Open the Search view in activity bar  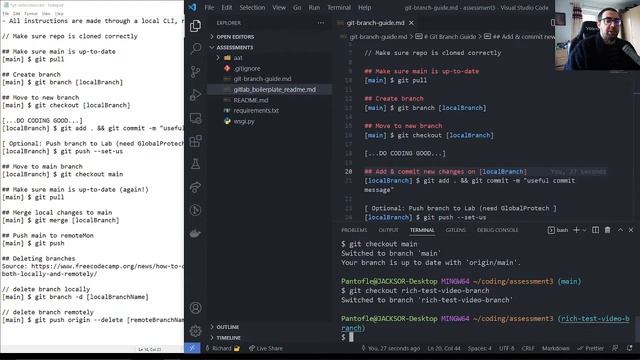tap(196, 49)
